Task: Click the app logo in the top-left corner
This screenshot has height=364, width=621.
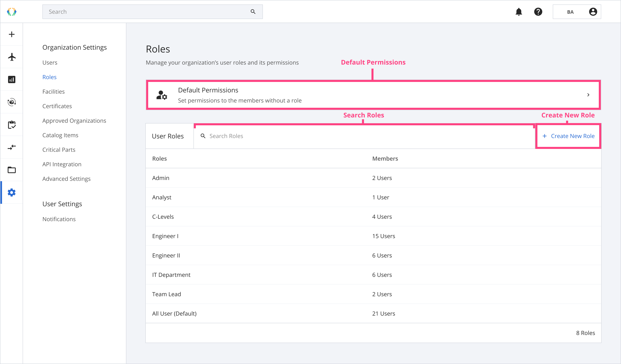Action: tap(12, 12)
